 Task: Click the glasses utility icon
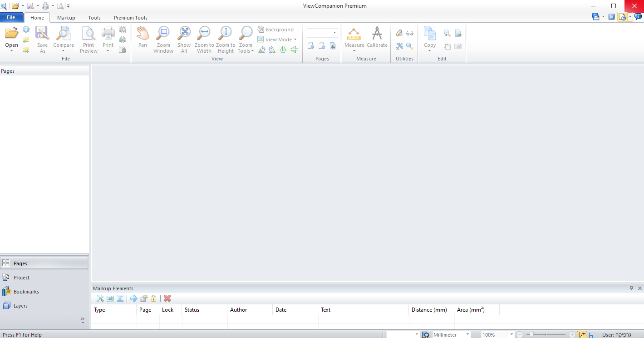pos(410,33)
